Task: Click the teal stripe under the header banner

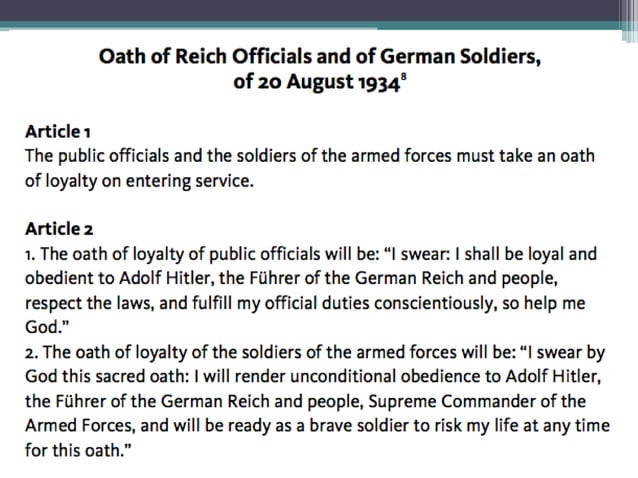Action: point(309,26)
